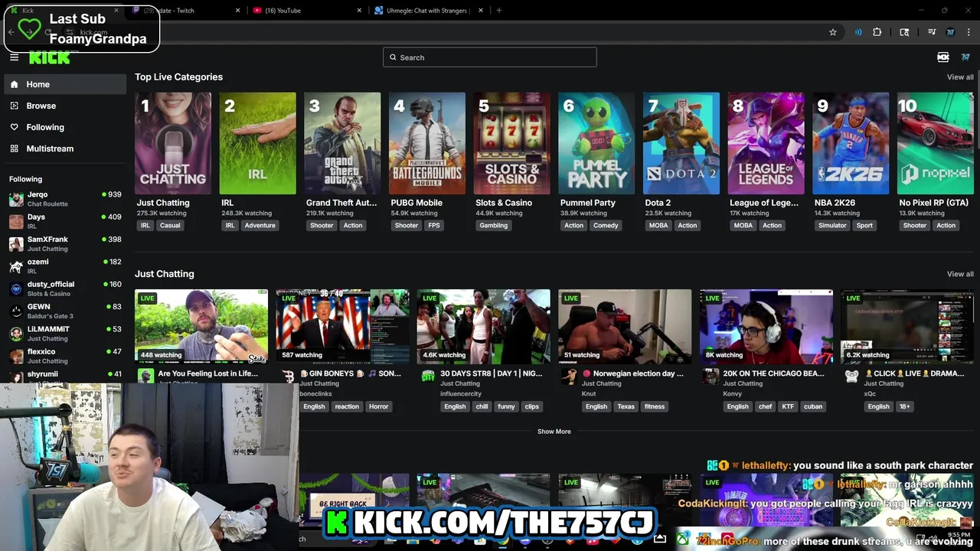Click the Comedy tag under Pummel Party

click(x=606, y=226)
